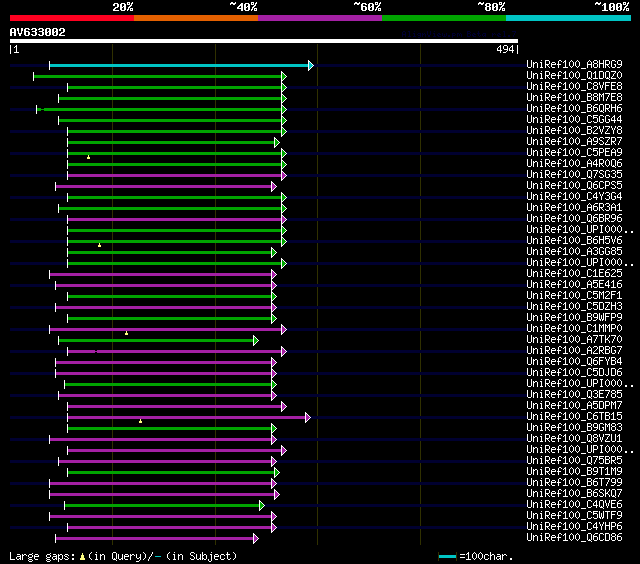Open hit UniRef100_B8M7E8
Image resolution: width=640 pixels, height=564 pixels.
tap(574, 98)
